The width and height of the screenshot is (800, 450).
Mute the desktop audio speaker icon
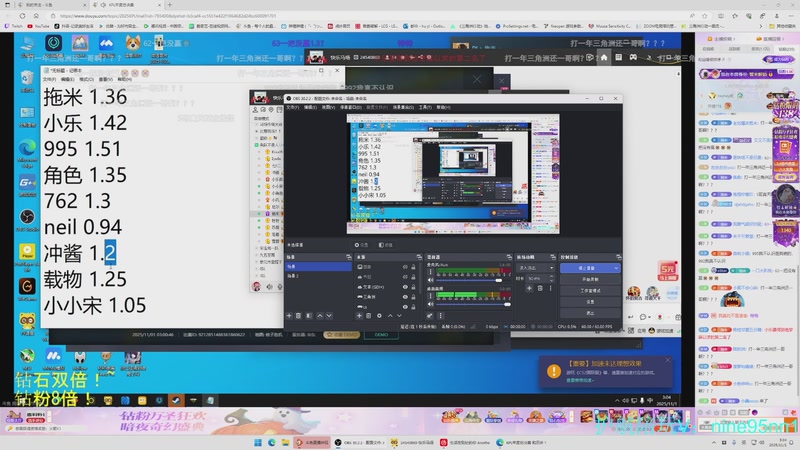[x=431, y=304]
